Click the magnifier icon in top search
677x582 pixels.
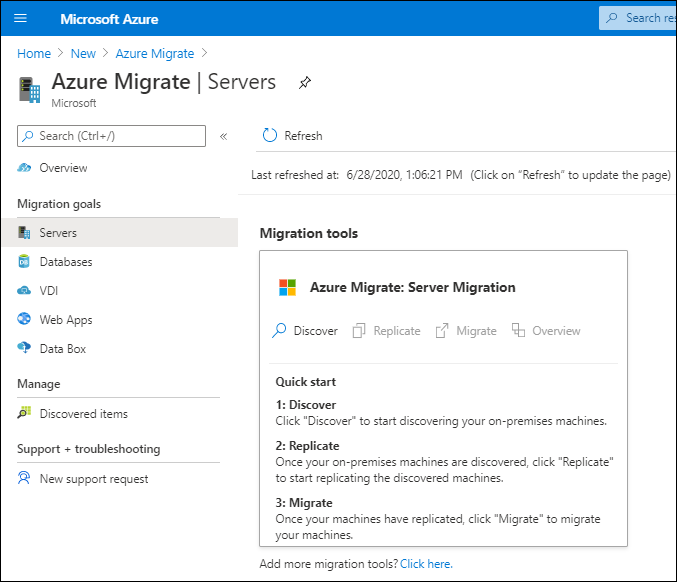612,18
